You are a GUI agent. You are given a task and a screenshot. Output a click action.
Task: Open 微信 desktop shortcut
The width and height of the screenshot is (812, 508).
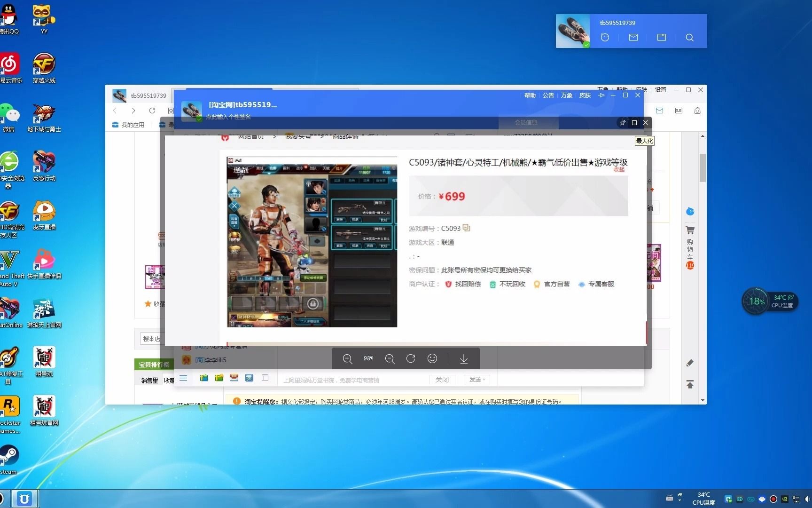pyautogui.click(x=9, y=117)
